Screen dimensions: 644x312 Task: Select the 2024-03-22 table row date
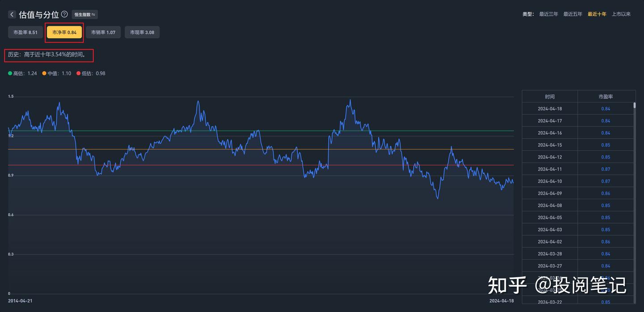(550, 302)
